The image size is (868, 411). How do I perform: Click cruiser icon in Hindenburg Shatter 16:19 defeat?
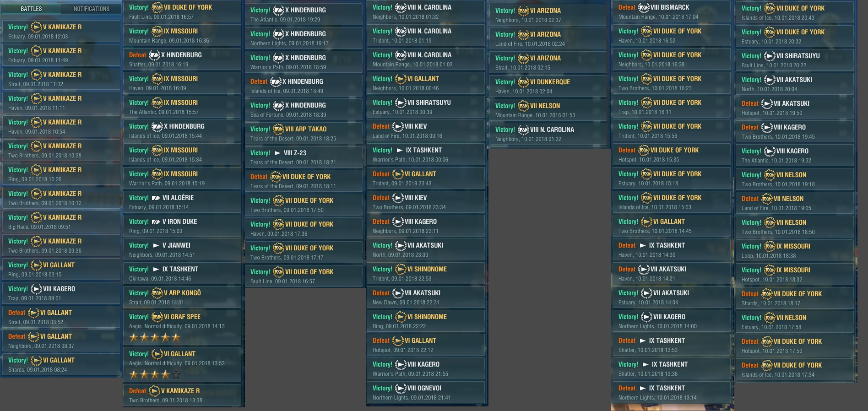click(154, 55)
